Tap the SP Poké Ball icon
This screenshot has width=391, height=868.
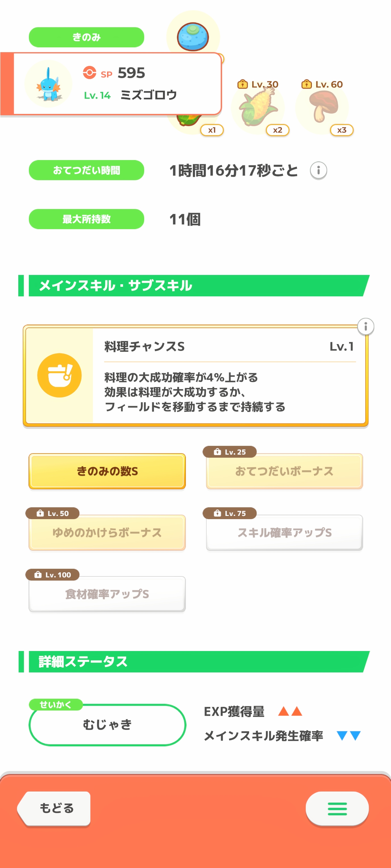(89, 72)
